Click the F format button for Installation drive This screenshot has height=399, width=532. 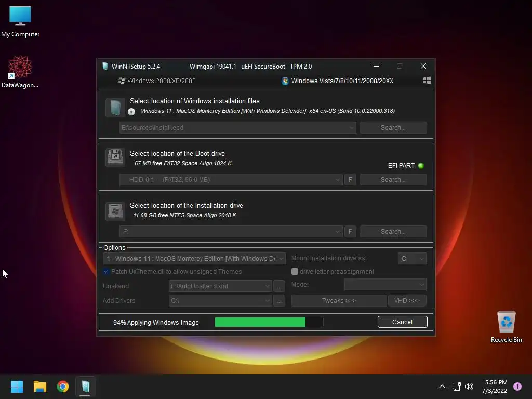point(350,231)
